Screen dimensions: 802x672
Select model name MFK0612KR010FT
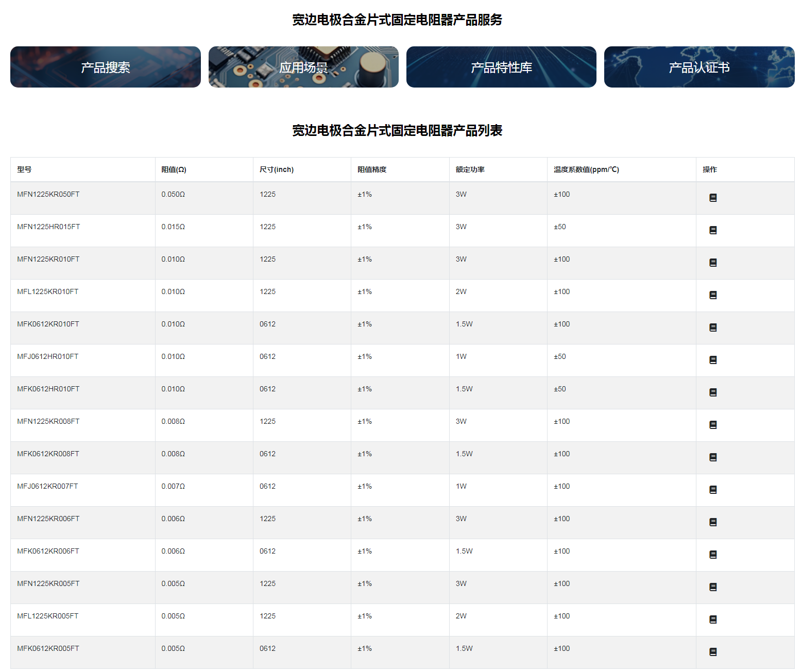(x=48, y=324)
